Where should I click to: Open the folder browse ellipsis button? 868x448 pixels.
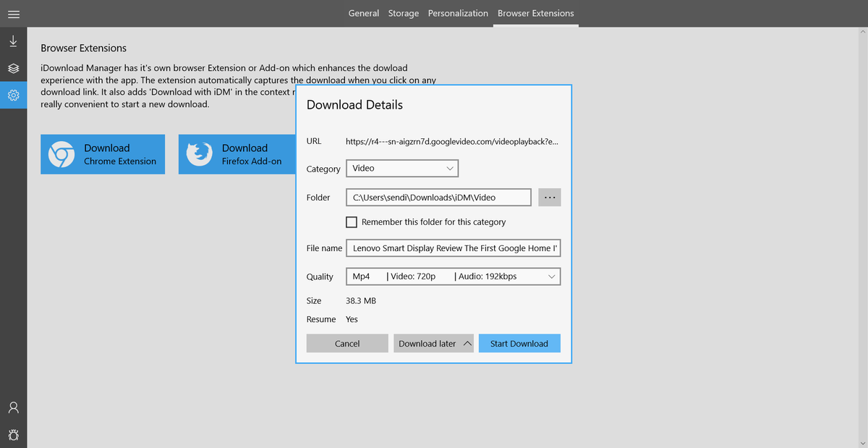click(549, 197)
